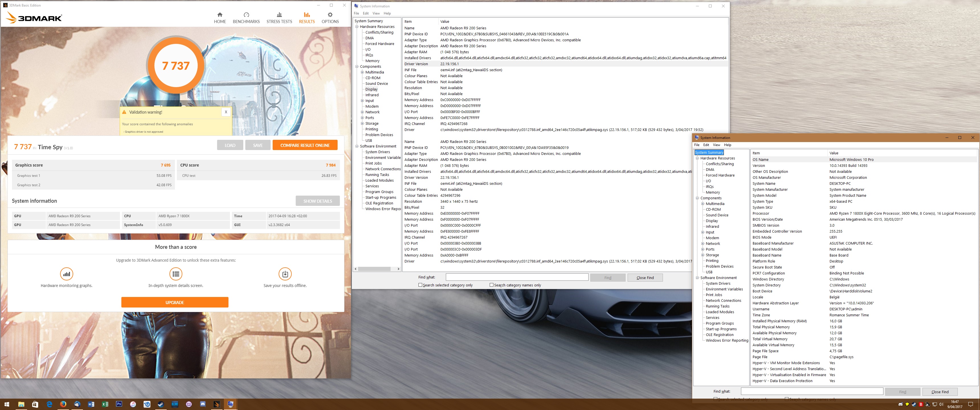This screenshot has height=410, width=980.
Task: Click the Bitdefender tray icon
Action: click(x=921, y=404)
